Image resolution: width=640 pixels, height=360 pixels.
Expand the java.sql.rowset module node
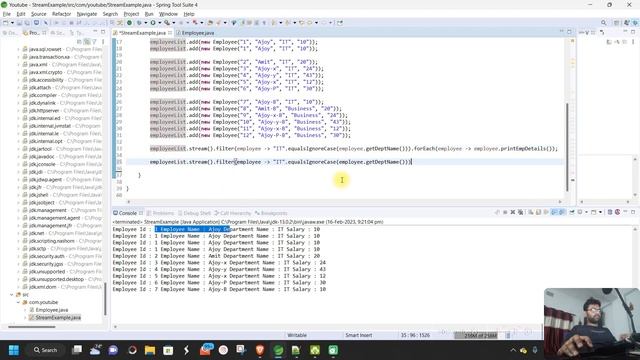tap(18, 49)
